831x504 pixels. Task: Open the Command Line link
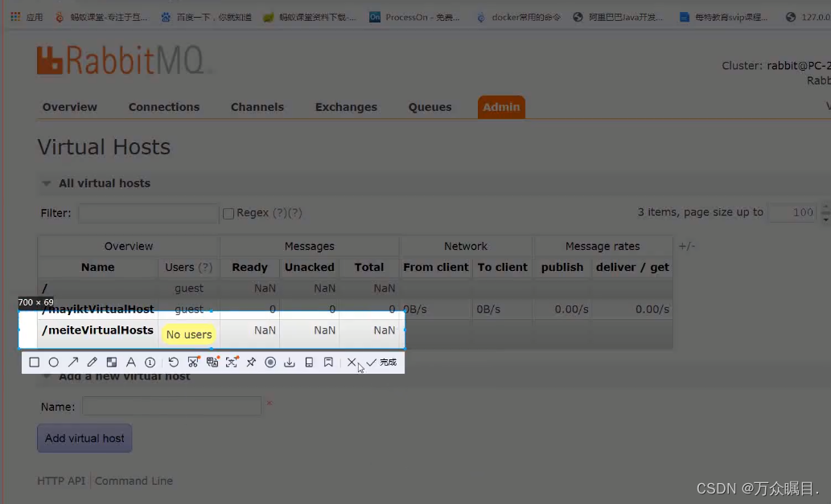[x=134, y=481]
